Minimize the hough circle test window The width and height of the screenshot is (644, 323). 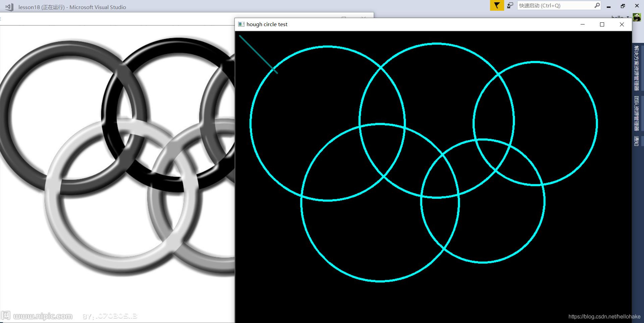[x=583, y=24]
